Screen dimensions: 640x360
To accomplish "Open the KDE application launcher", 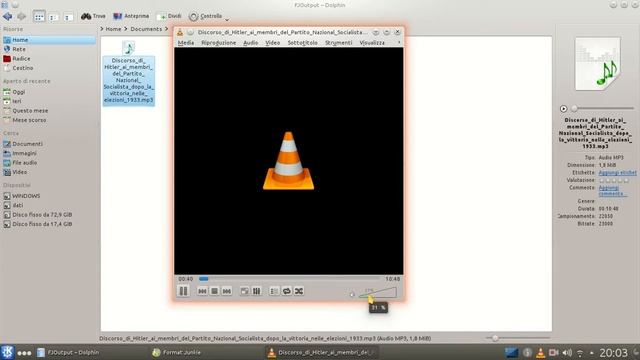I will 7,352.
